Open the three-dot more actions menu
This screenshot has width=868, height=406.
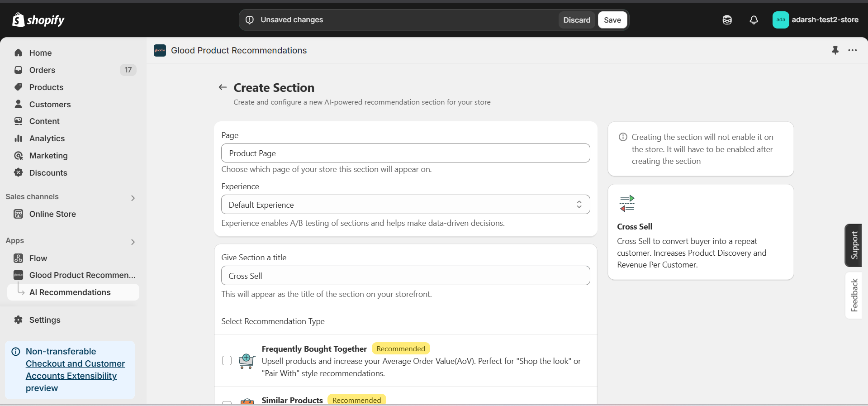(852, 50)
